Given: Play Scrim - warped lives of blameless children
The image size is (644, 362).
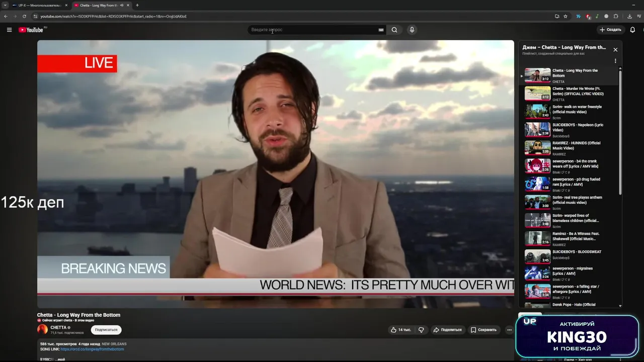Looking at the screenshot, I should [569, 220].
